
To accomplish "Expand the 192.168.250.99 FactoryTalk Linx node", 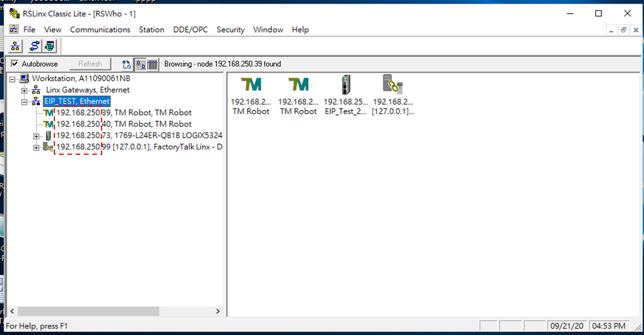I will point(36,147).
